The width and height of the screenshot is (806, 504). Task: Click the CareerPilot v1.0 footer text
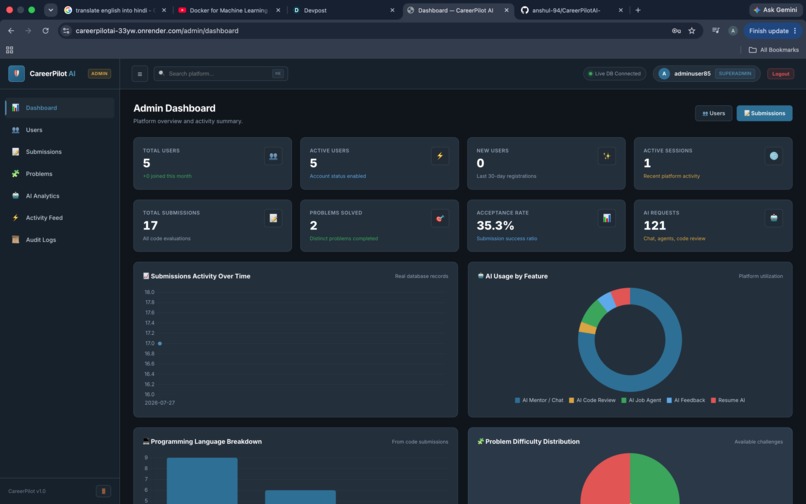27,491
